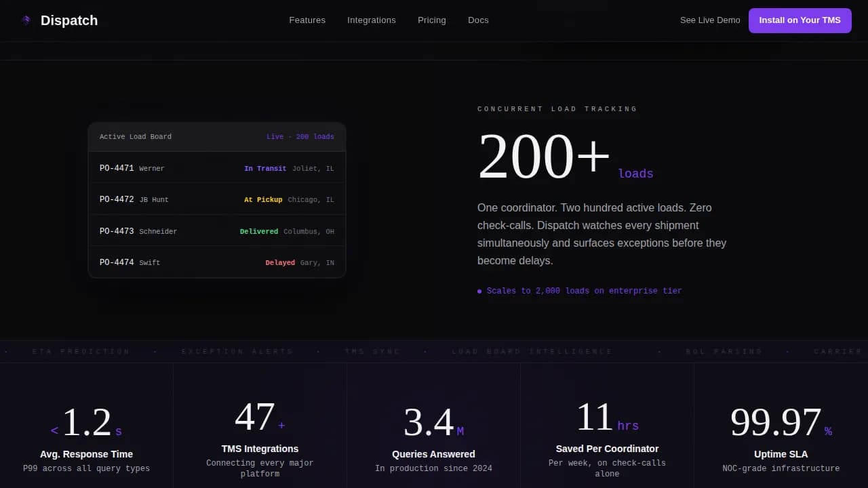Click the purple loads unit label

click(x=636, y=174)
